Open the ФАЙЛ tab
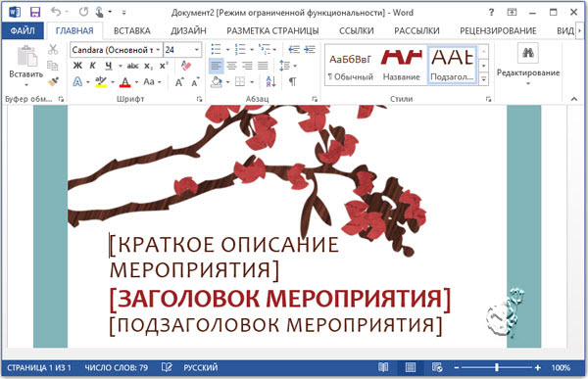 click(x=23, y=30)
